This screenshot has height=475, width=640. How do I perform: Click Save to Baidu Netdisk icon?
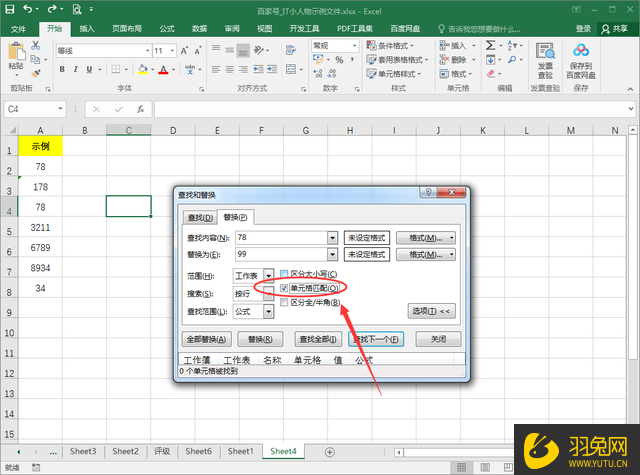pyautogui.click(x=581, y=51)
